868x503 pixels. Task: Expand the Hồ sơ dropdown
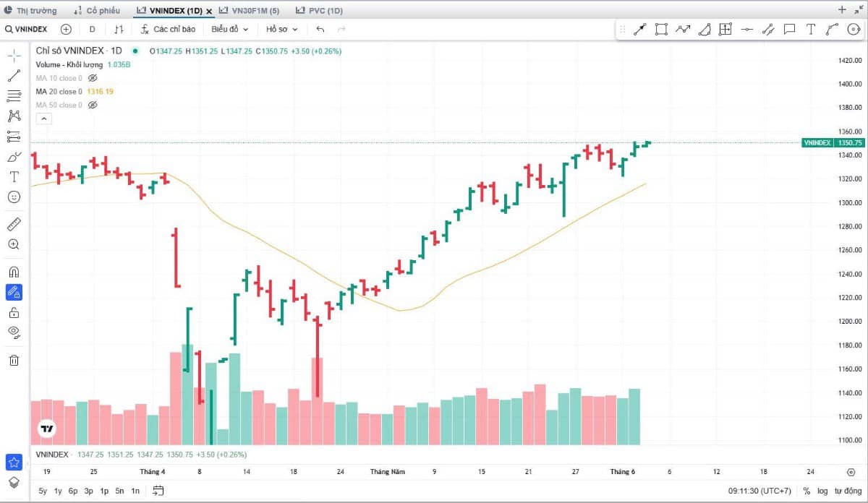(x=281, y=30)
